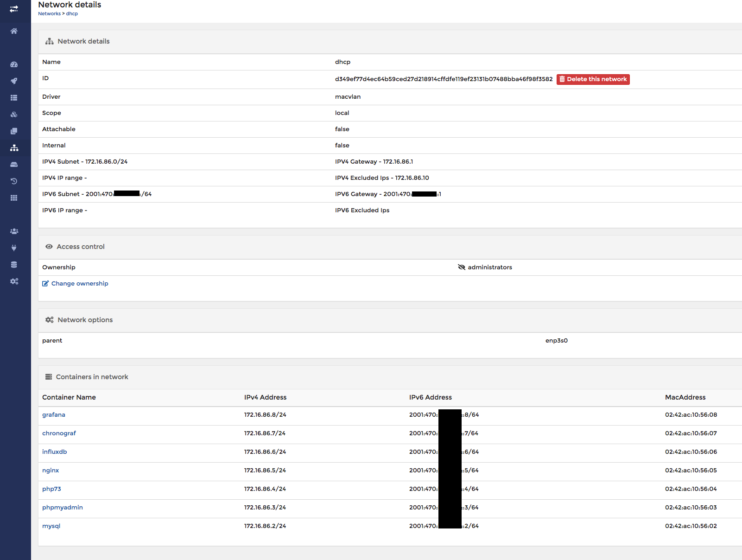742x560 pixels.
Task: Click the restricted ownership eye icon beside administrators
Action: point(462,267)
